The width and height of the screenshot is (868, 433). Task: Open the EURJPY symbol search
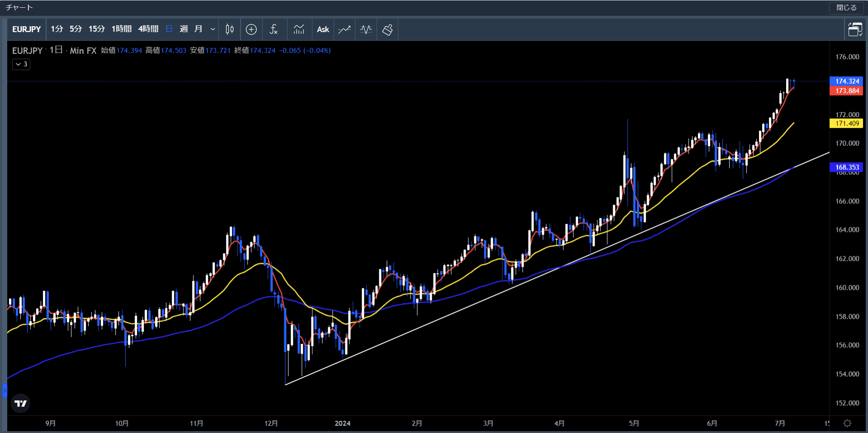(x=27, y=29)
